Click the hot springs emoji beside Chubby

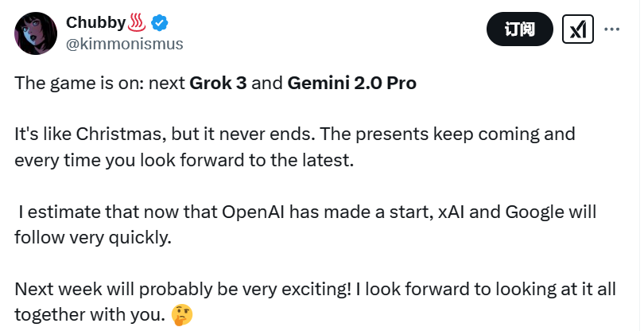click(138, 22)
